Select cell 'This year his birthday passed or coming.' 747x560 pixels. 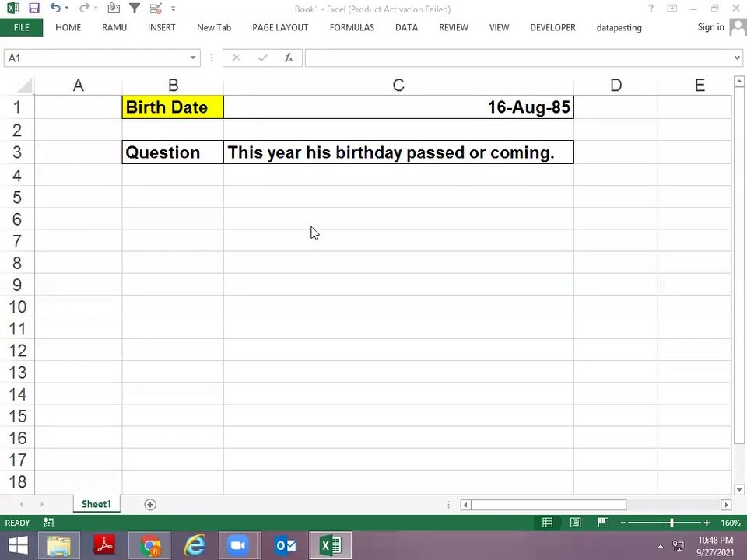pyautogui.click(x=398, y=152)
